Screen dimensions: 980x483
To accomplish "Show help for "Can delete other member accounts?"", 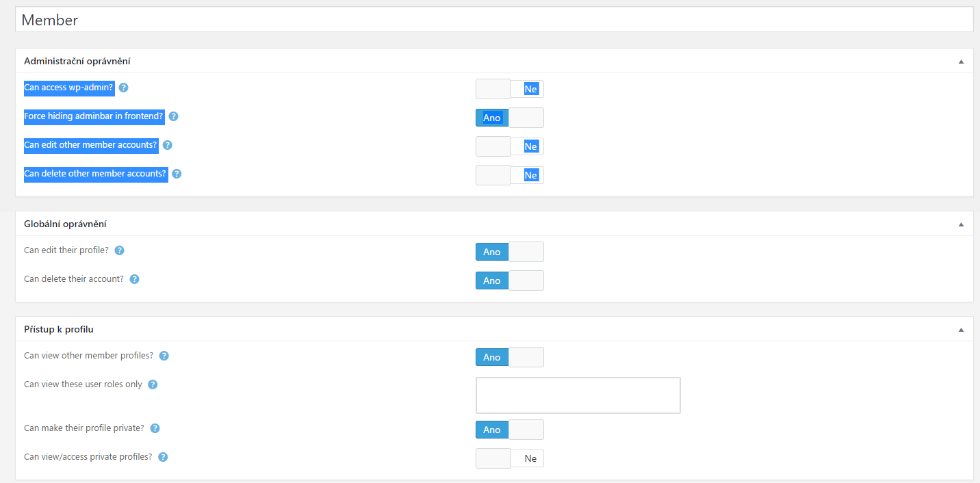I will pos(177,174).
